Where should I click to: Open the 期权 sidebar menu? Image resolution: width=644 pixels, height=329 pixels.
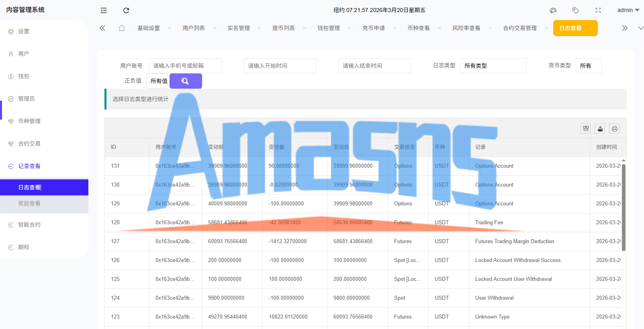click(44, 247)
